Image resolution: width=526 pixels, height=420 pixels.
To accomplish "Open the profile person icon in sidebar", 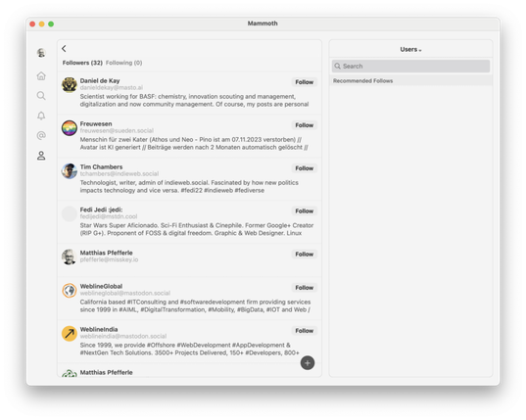I will click(41, 156).
